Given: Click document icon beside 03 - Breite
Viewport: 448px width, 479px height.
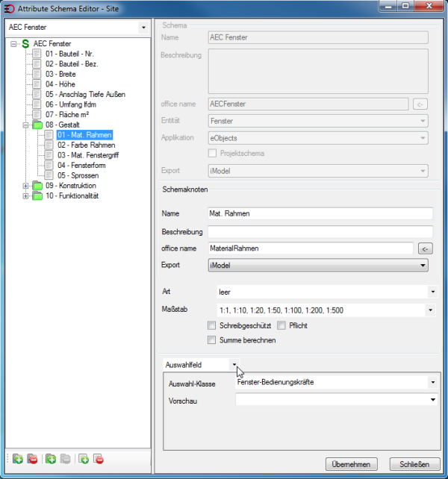Looking at the screenshot, I should pos(37,74).
